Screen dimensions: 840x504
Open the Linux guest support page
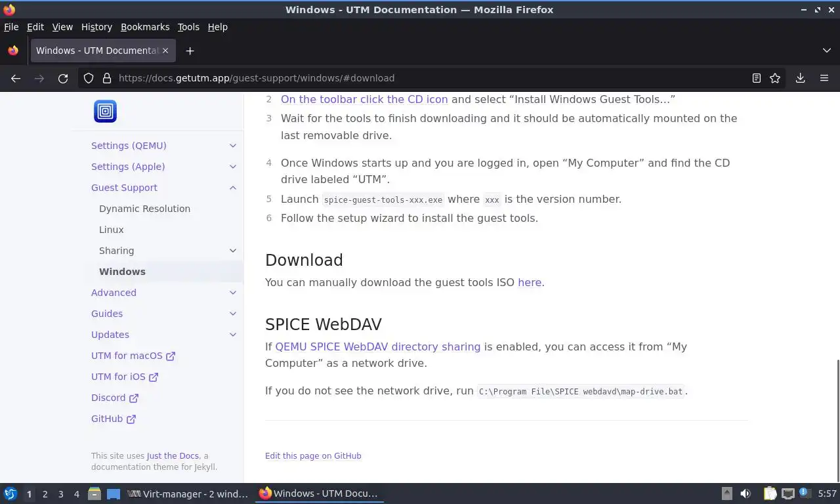pos(112,230)
